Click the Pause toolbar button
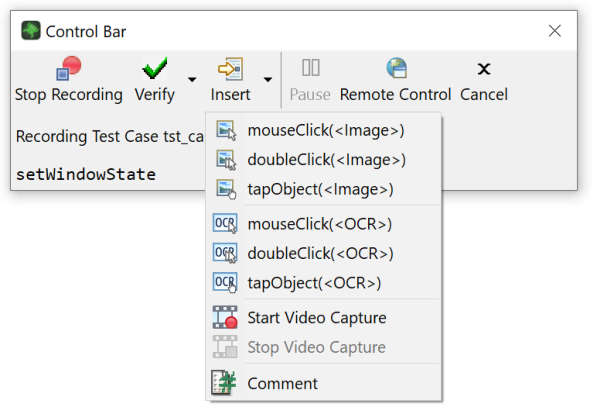Viewport: 597px width, 414px height. point(310,80)
